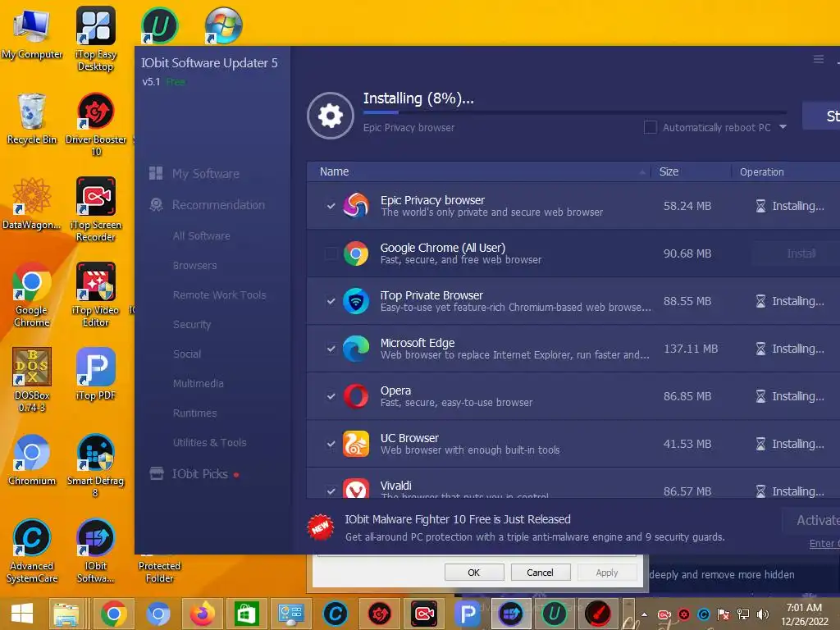This screenshot has width=840, height=630.
Task: Toggle Epic Privacy browser checkbox
Action: (x=331, y=206)
